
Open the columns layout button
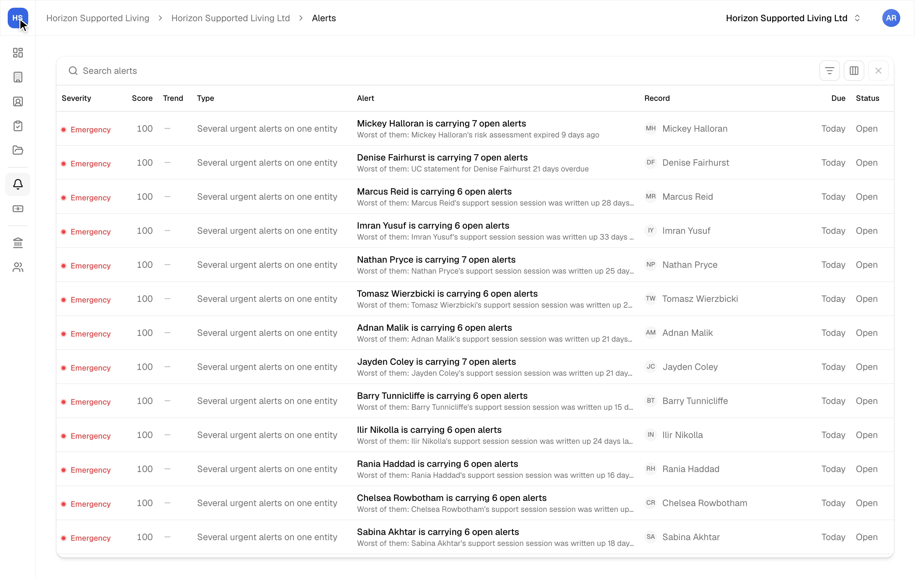(x=854, y=71)
